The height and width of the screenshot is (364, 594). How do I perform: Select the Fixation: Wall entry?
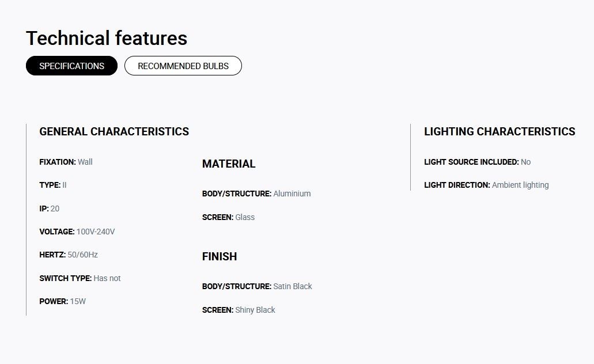pos(66,162)
